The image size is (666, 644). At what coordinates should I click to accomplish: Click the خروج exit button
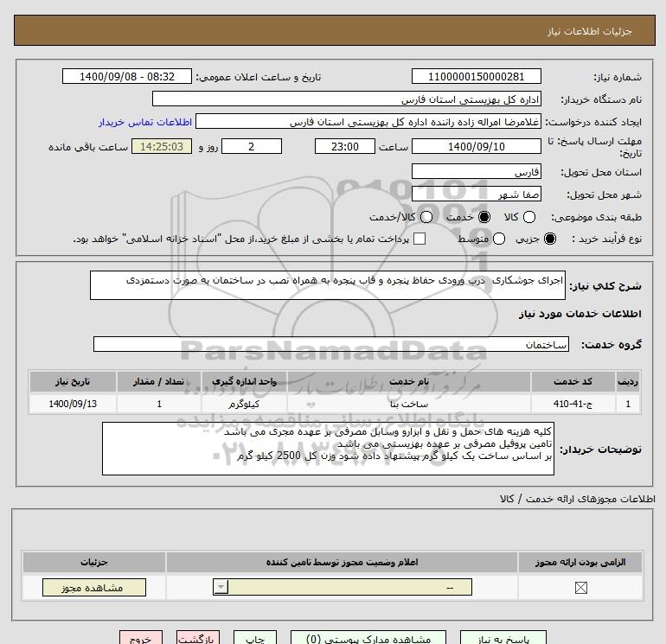(141, 638)
